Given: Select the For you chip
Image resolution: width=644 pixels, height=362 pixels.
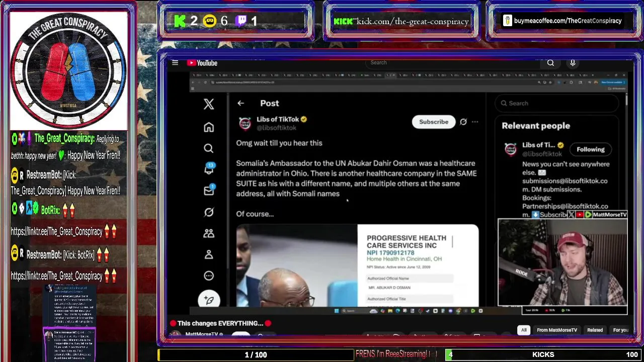Looking at the screenshot, I should pyautogui.click(x=620, y=330).
